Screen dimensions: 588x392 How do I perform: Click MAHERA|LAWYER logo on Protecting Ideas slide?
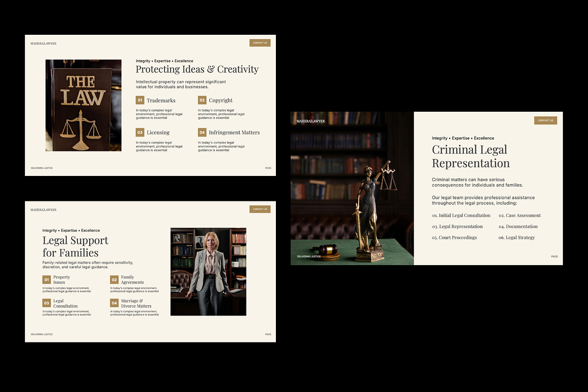(x=44, y=43)
